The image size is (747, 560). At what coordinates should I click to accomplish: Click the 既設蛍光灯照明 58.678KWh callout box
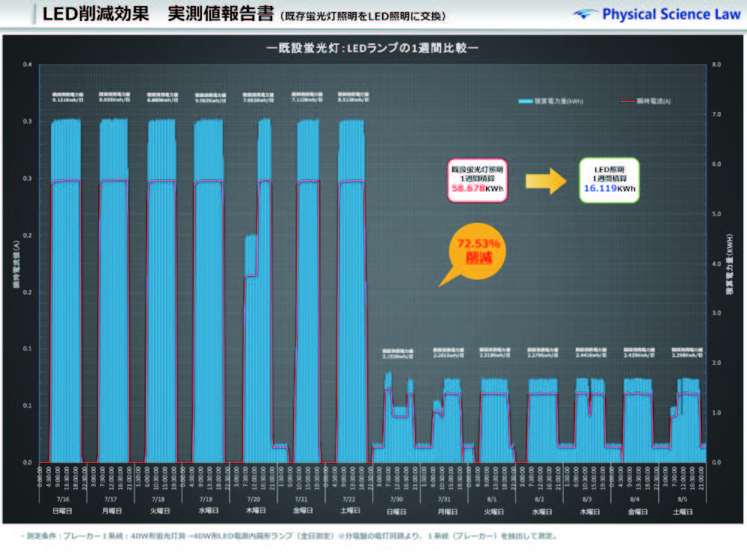pyautogui.click(x=476, y=179)
